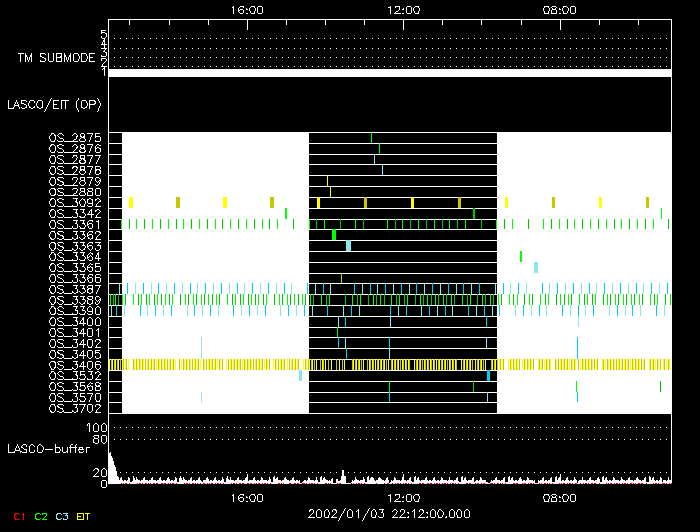Select the 08:00 tick label above TM SUBMODE

coord(558,10)
